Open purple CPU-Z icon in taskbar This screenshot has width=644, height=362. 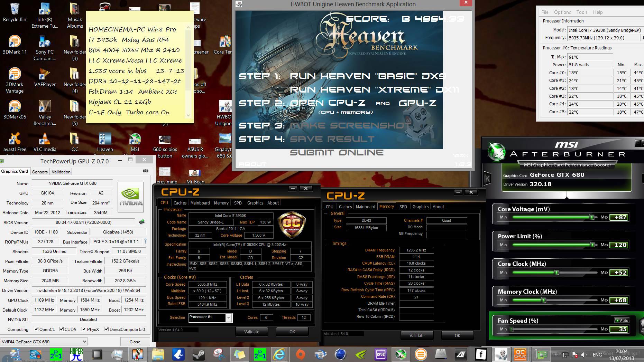point(381,354)
